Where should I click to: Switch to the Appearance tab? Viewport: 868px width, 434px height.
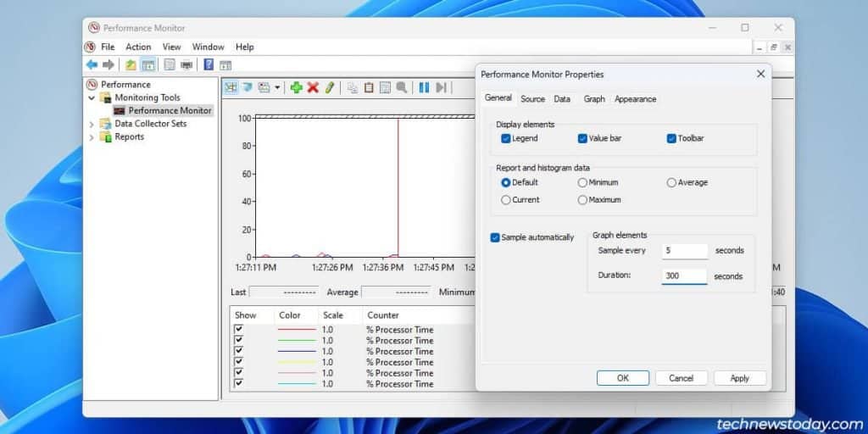pyautogui.click(x=636, y=99)
